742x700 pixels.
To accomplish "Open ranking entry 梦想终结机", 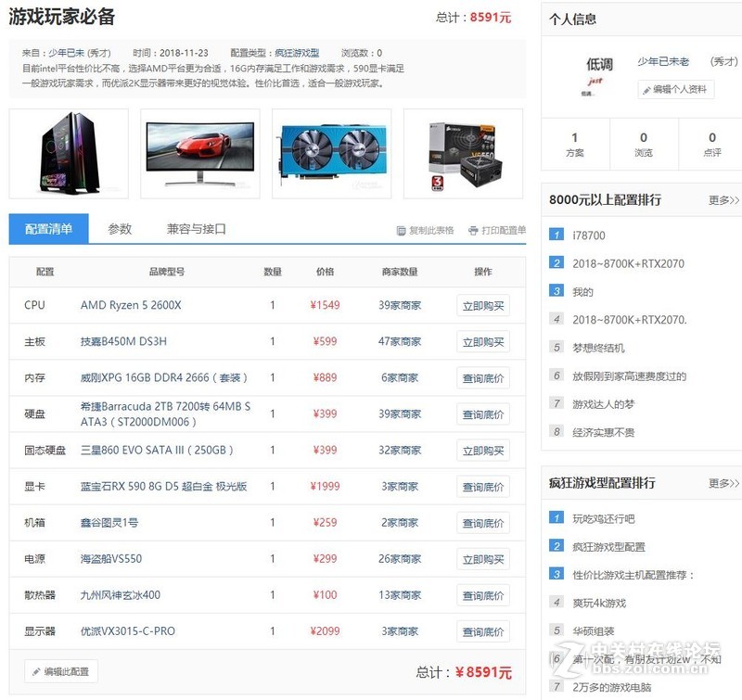I will [x=598, y=348].
